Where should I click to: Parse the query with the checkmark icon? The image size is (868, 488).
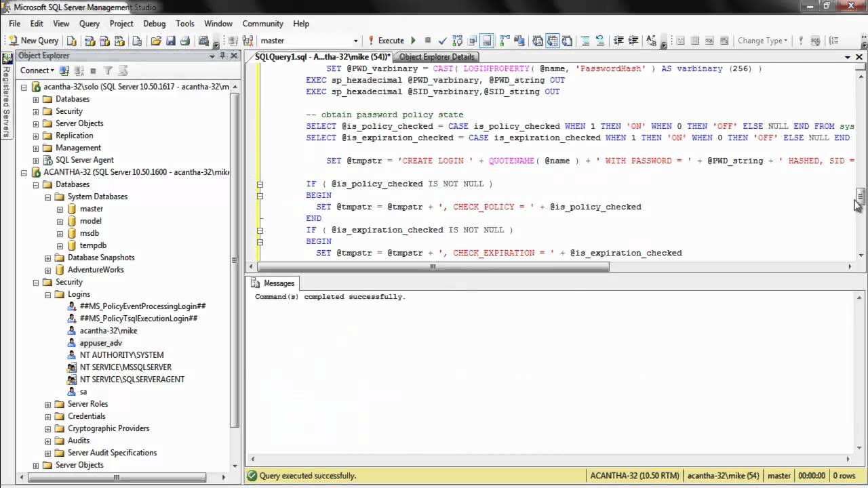coord(443,41)
